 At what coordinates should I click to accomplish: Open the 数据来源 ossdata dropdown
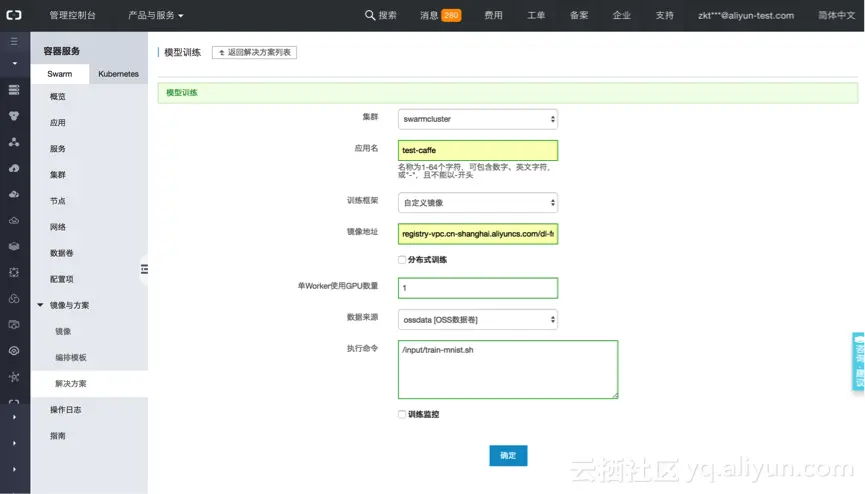tap(478, 320)
